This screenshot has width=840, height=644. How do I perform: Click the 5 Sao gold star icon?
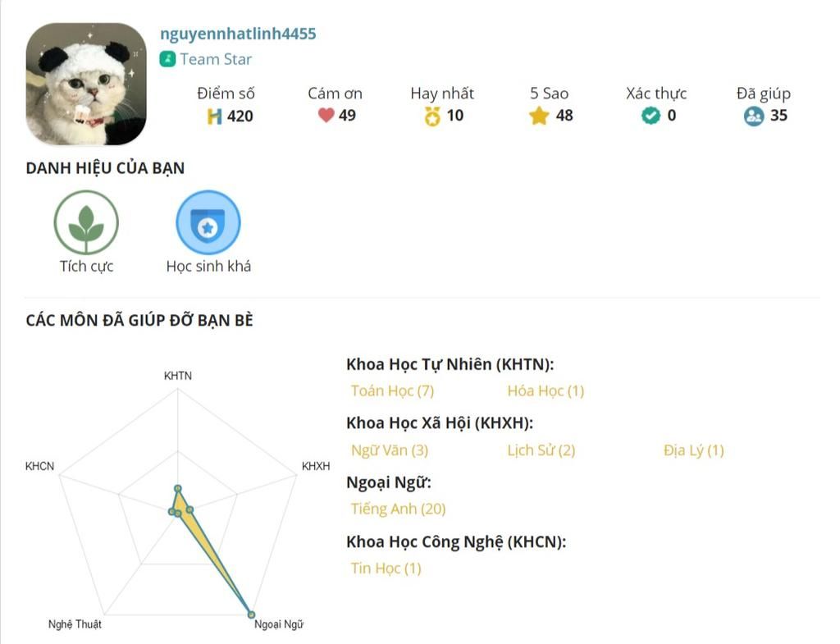click(539, 116)
